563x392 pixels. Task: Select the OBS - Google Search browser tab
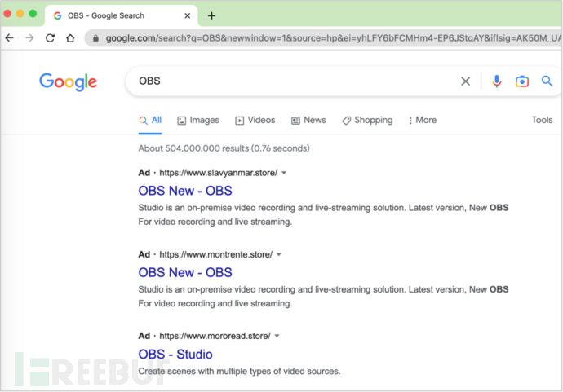click(122, 15)
